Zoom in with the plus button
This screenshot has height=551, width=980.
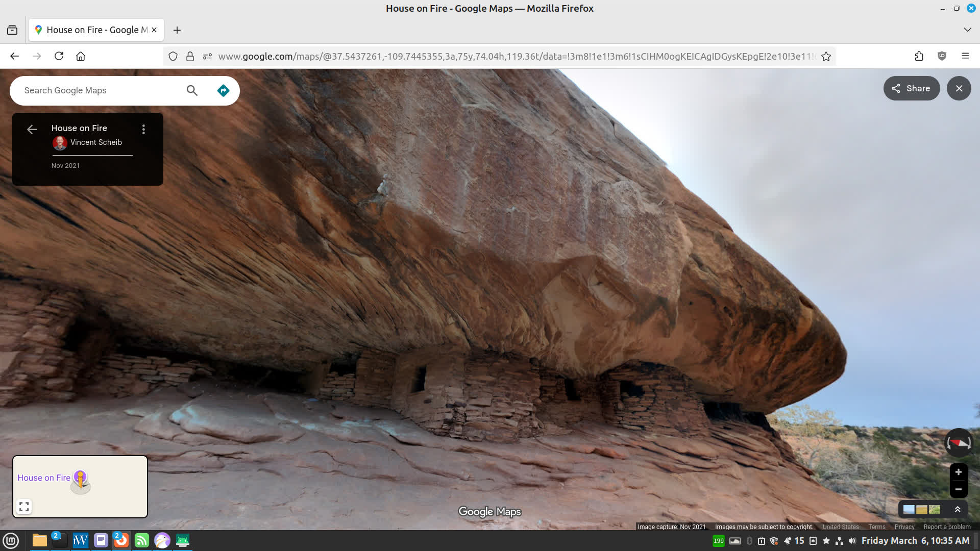(x=958, y=472)
